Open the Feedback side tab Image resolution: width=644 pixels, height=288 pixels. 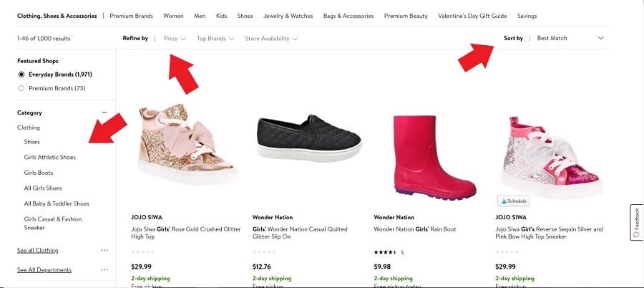pyautogui.click(x=636, y=223)
